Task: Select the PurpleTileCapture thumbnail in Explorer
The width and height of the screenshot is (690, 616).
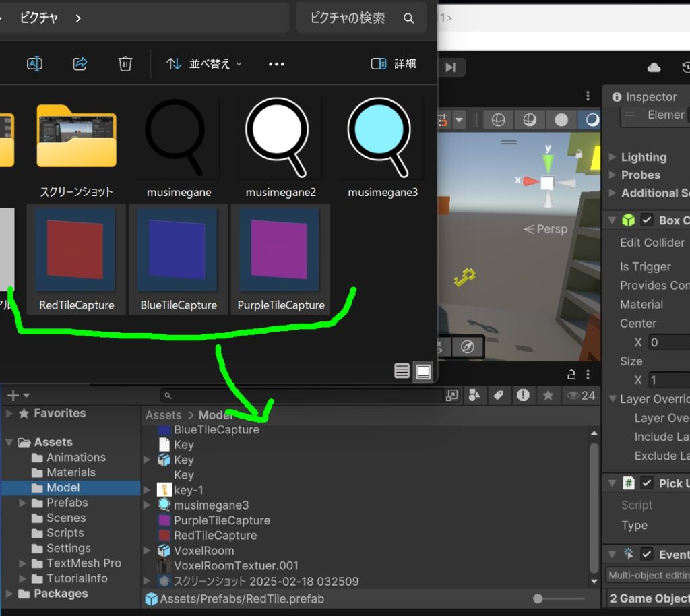Action: (x=280, y=259)
